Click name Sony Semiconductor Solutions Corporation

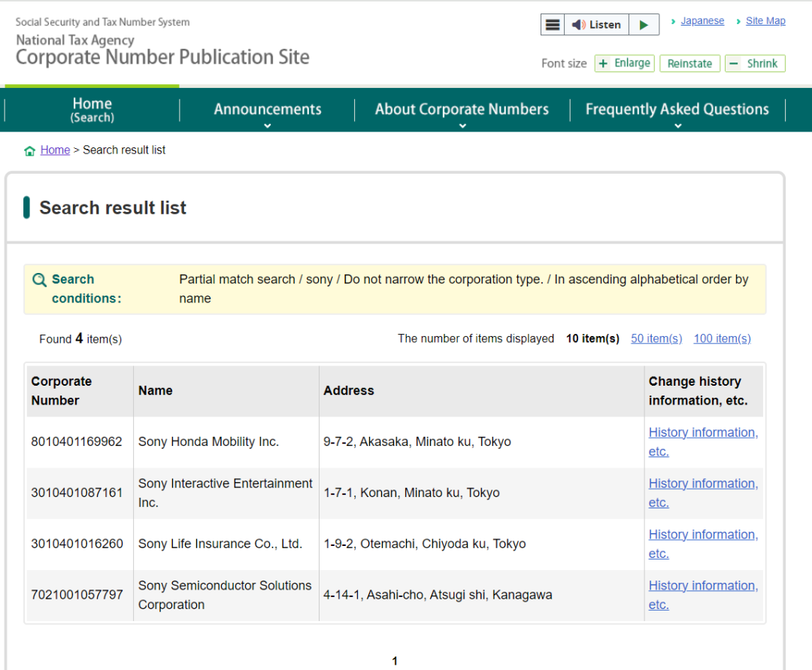(x=225, y=595)
